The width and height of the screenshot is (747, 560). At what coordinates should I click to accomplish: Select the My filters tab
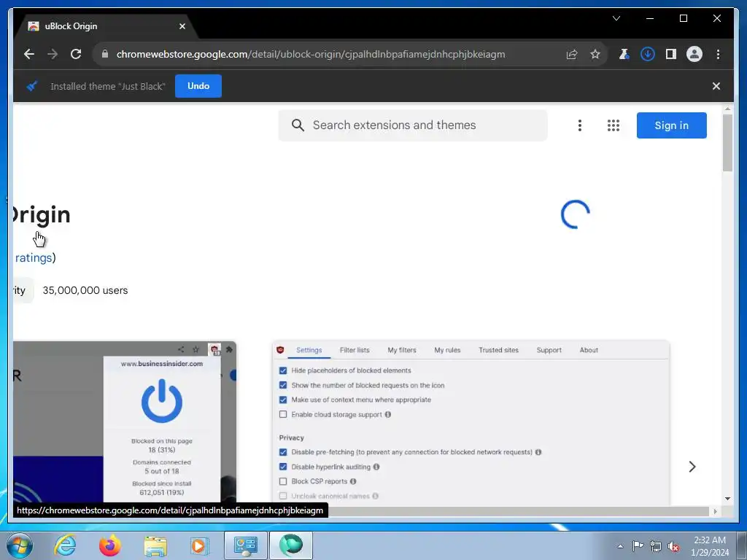[402, 350]
